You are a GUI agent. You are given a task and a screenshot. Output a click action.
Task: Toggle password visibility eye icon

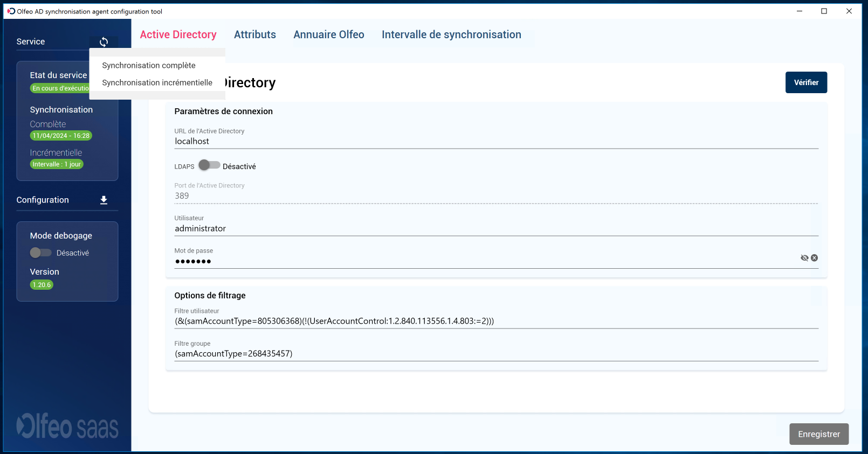(x=804, y=258)
